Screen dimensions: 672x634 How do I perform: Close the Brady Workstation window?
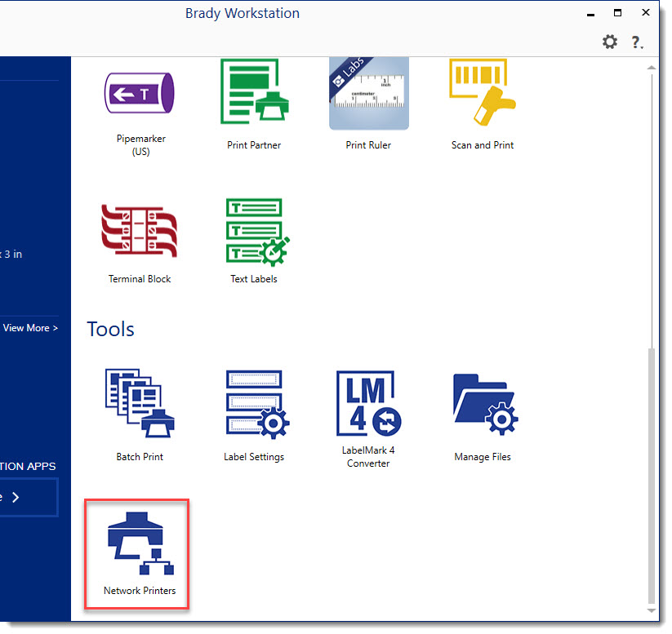pos(645,13)
